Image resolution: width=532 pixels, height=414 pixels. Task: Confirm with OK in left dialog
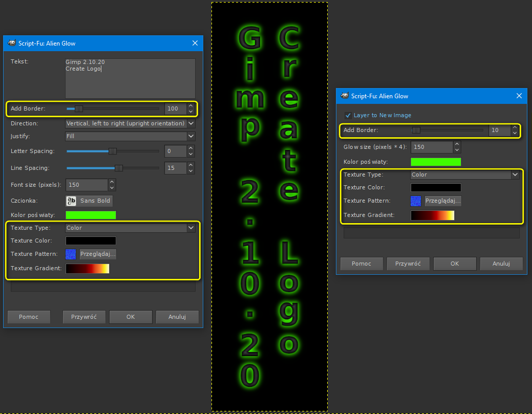(x=131, y=317)
